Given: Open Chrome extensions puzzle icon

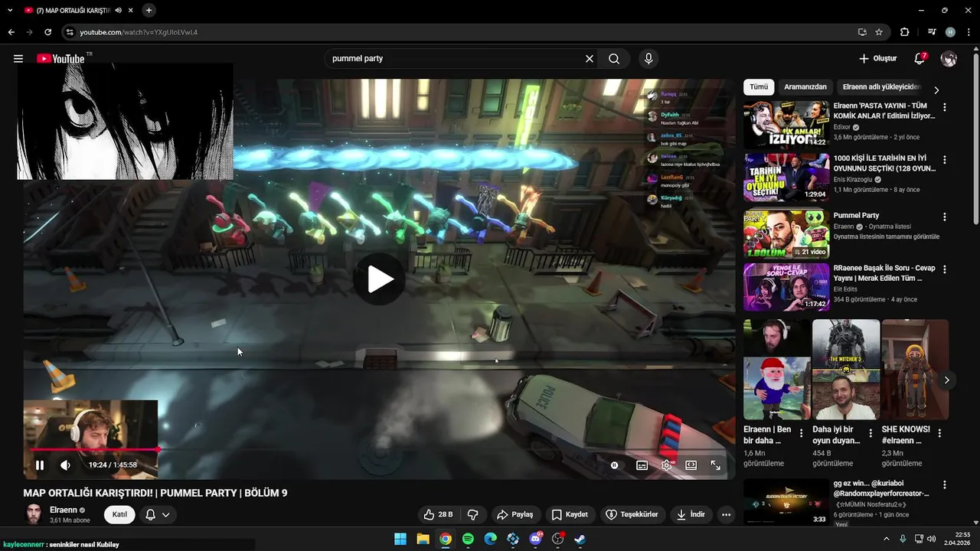Looking at the screenshot, I should pos(904,32).
